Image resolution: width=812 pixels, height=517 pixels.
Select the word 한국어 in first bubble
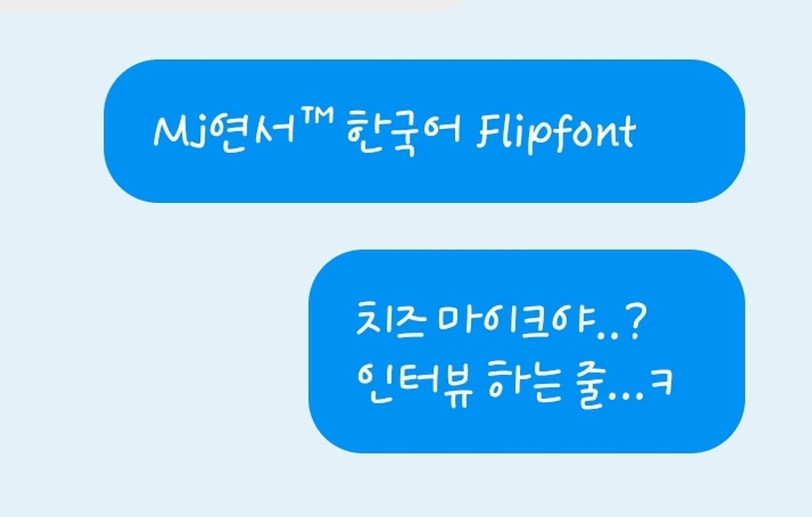[x=404, y=132]
